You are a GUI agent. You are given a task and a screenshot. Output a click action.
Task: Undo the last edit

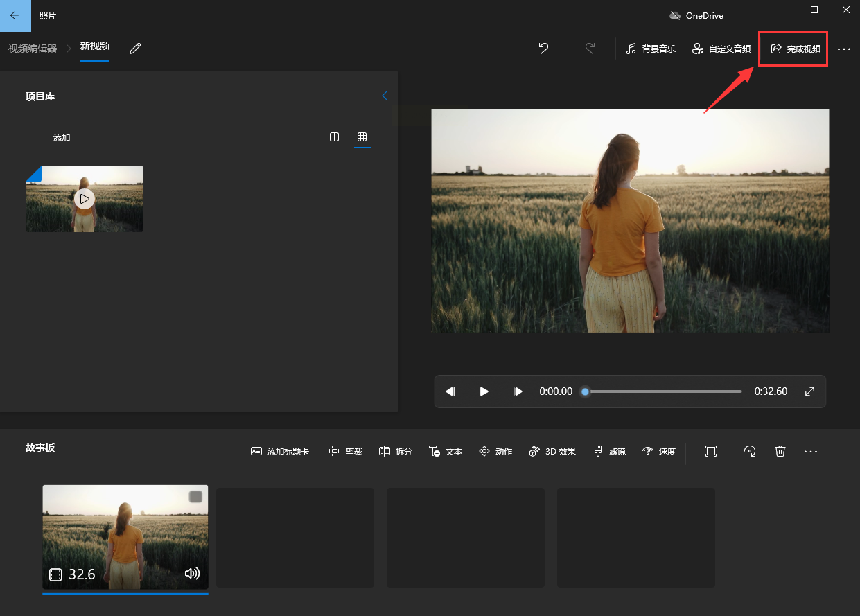tap(543, 49)
